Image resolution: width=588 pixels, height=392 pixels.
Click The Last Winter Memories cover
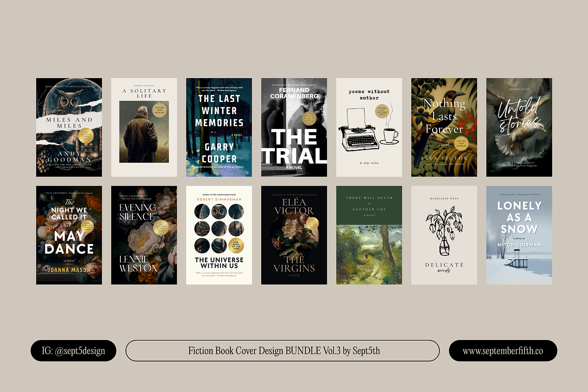(219, 127)
